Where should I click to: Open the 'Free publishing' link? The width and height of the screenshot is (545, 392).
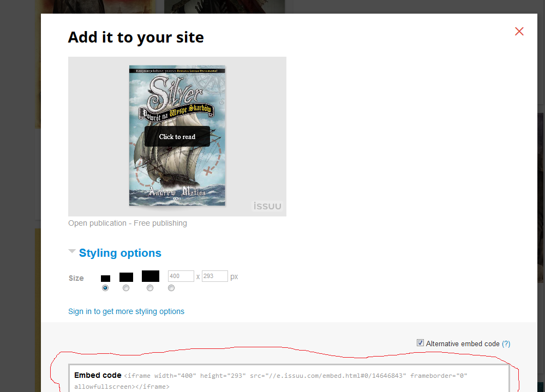click(x=160, y=223)
